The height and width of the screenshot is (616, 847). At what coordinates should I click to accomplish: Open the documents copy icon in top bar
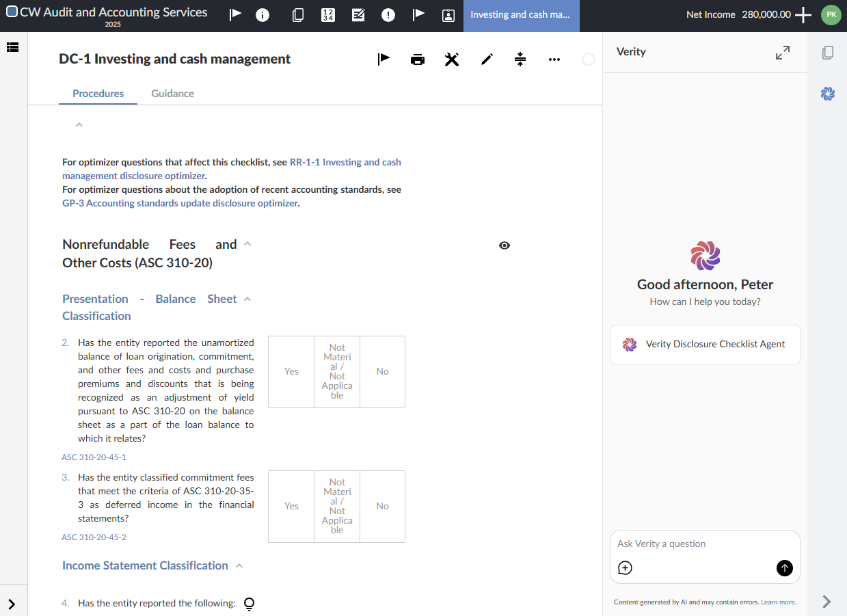point(298,15)
